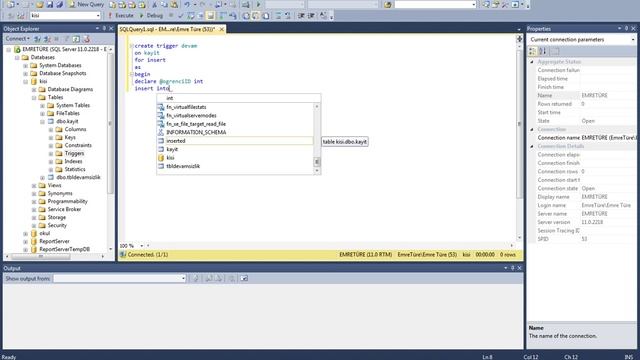The height and width of the screenshot is (360, 640).
Task: Expand the okul database node
Action: [25, 233]
